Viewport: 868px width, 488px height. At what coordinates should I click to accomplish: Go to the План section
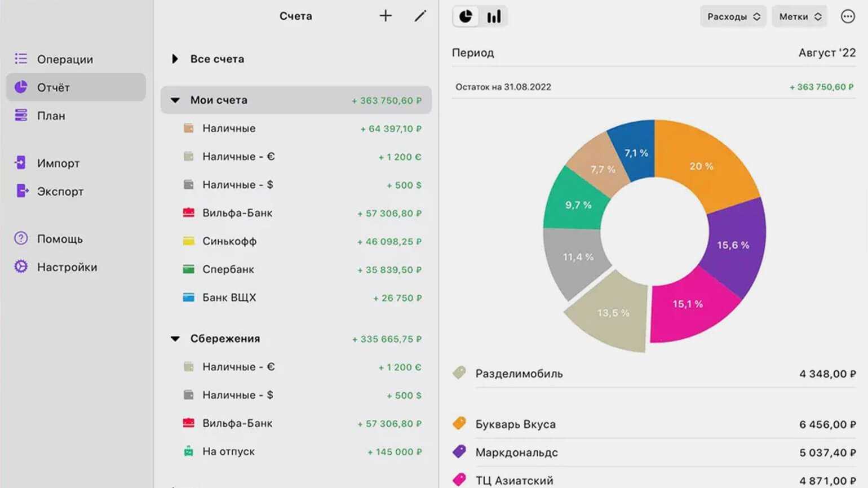51,116
